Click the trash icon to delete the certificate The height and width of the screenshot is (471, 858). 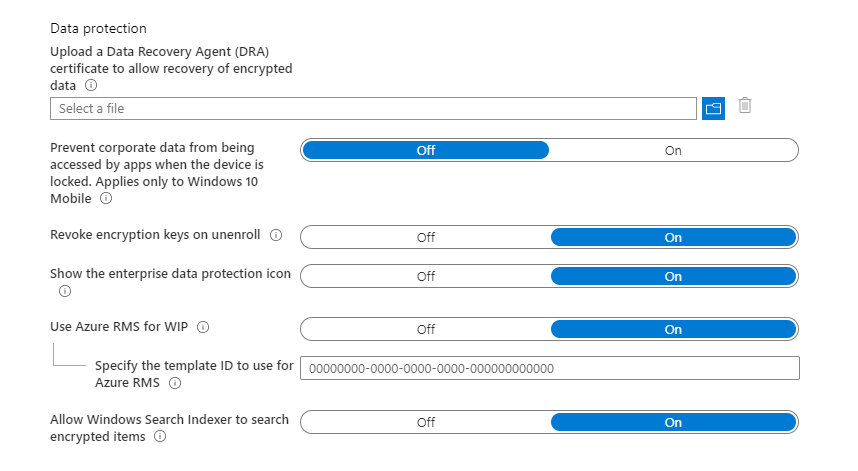(745, 105)
